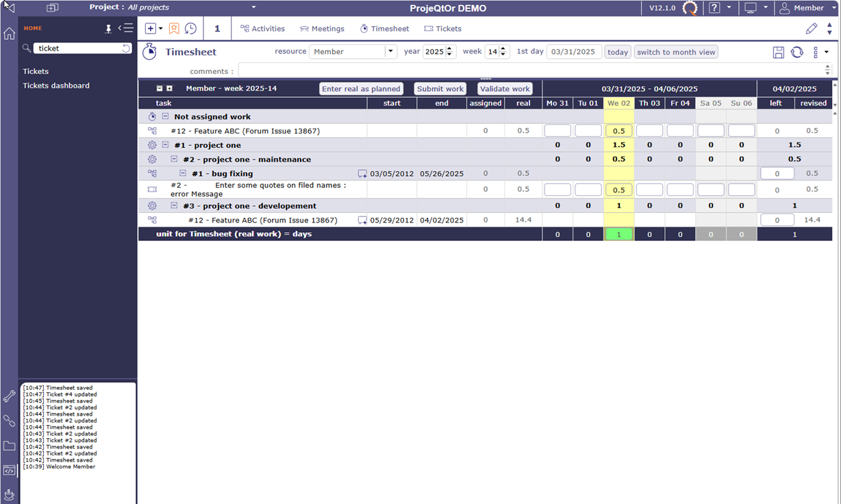The image size is (841, 504).
Task: Decrease week 14 with down stepper
Action: tap(504, 55)
